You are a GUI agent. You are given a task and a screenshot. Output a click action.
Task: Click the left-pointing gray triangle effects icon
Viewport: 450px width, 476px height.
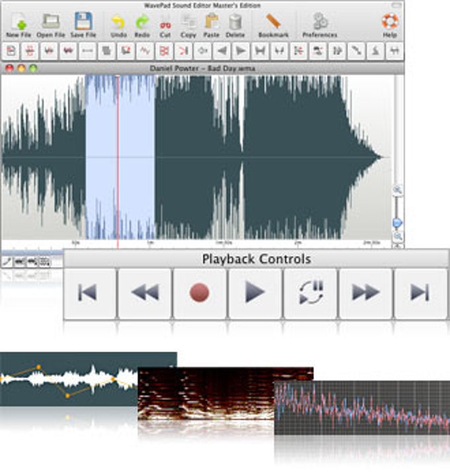click(222, 51)
